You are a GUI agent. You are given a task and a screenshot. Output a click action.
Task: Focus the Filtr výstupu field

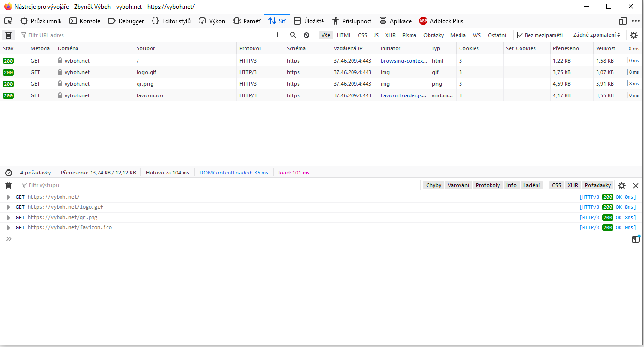[220, 185]
